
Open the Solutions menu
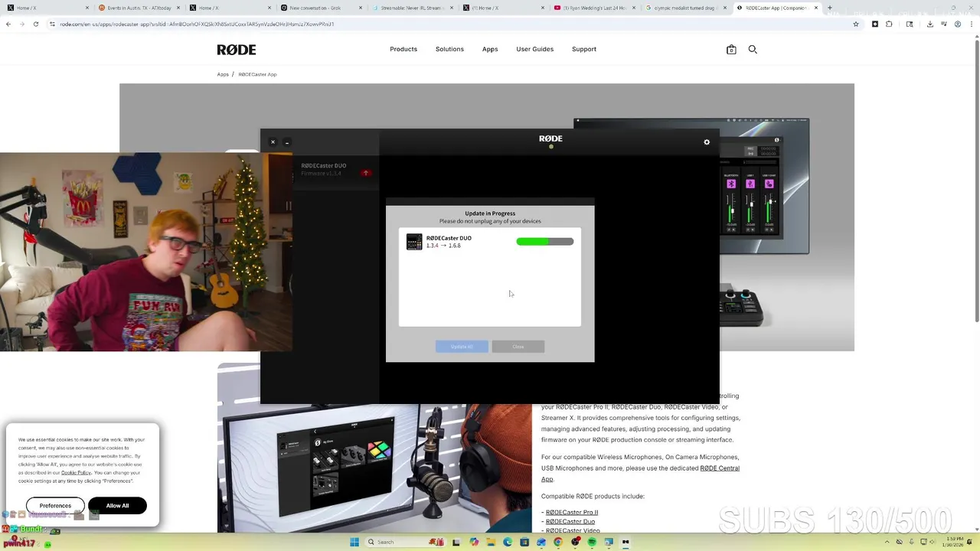coord(449,49)
